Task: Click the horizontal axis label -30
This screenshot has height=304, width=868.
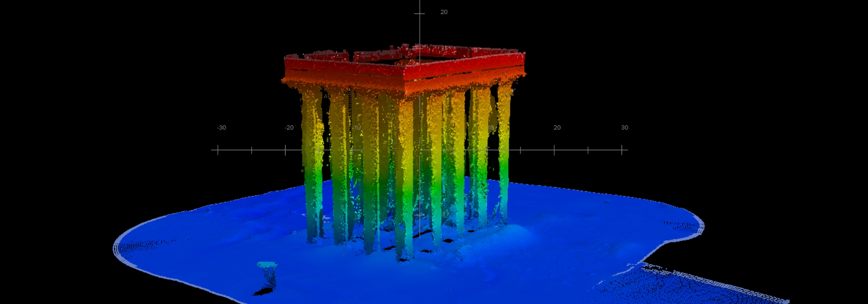Action: point(221,128)
